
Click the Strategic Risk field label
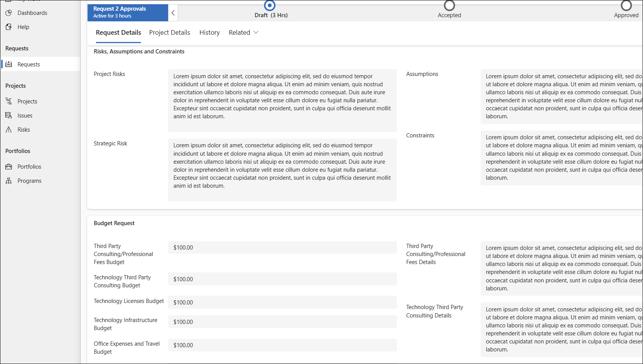[x=110, y=143]
